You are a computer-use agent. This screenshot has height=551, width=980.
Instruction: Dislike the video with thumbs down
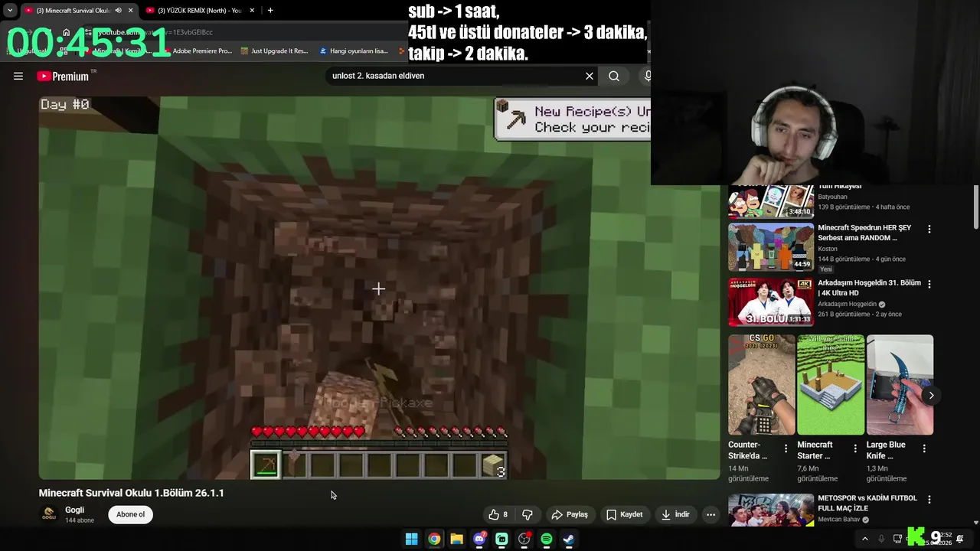(x=527, y=514)
